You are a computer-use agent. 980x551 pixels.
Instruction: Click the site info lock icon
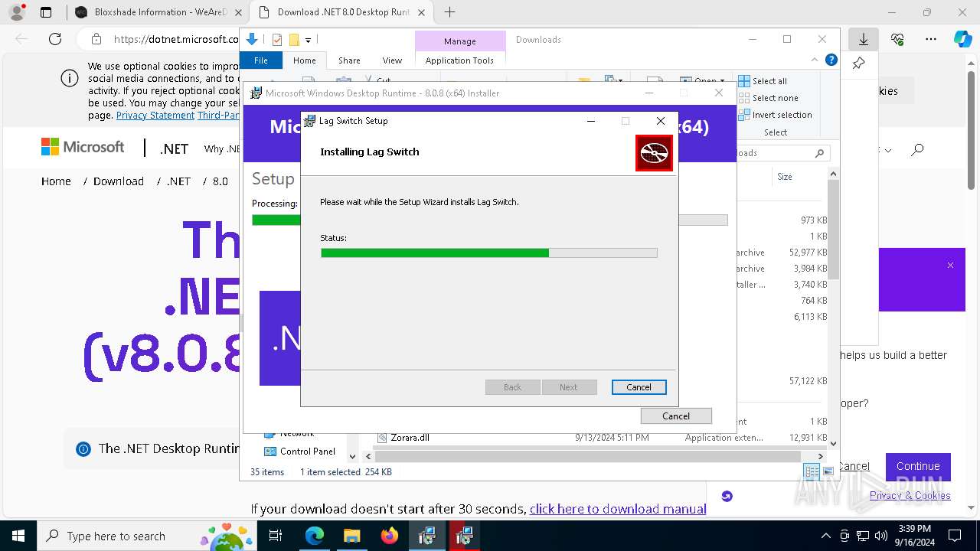[96, 39]
